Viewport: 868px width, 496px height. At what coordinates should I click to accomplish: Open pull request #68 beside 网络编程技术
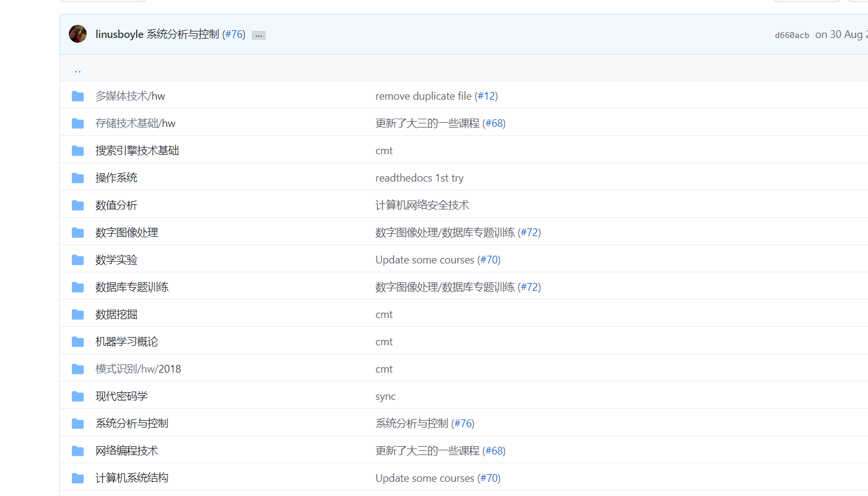click(x=494, y=450)
